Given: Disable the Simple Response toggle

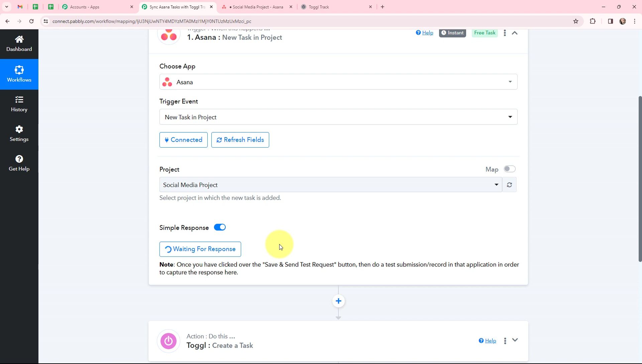Looking at the screenshot, I should [220, 227].
